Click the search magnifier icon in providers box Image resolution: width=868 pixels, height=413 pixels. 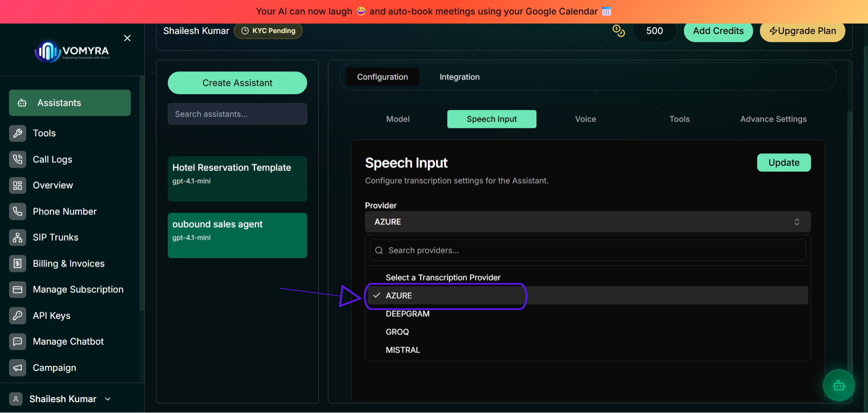379,251
